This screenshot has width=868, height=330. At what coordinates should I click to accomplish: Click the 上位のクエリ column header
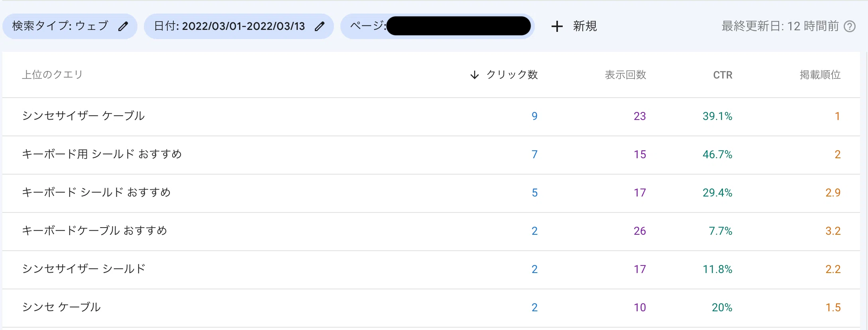pos(52,75)
